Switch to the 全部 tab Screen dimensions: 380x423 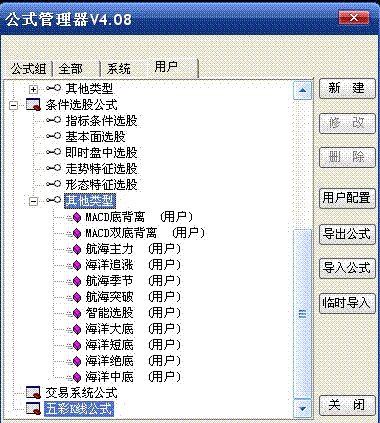76,69
